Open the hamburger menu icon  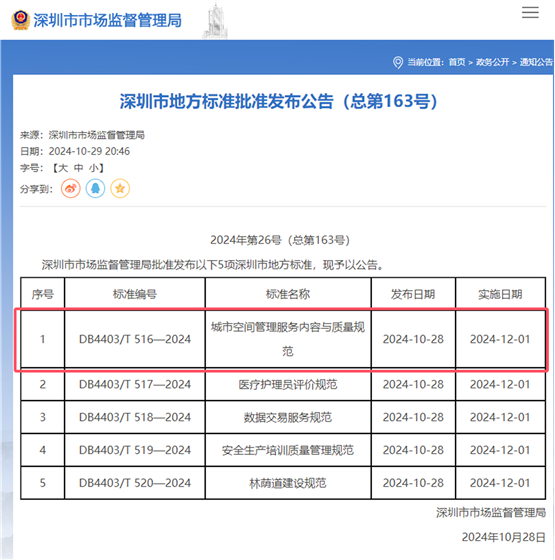click(530, 12)
